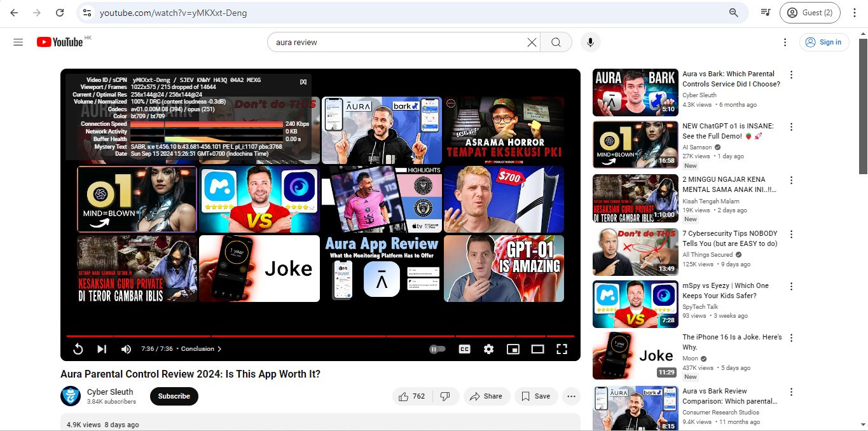Open sidebar mSpy vs Eyezy thumbnail
The height and width of the screenshot is (431, 868).
pyautogui.click(x=635, y=304)
